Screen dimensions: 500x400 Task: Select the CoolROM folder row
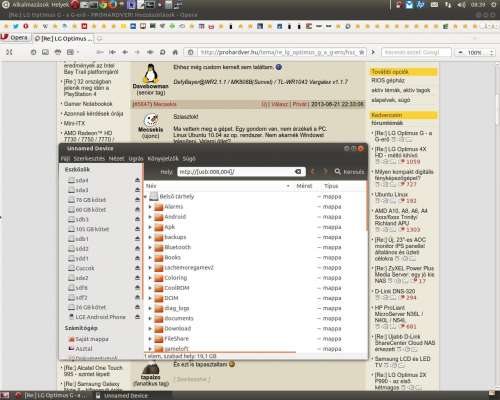pos(255,288)
